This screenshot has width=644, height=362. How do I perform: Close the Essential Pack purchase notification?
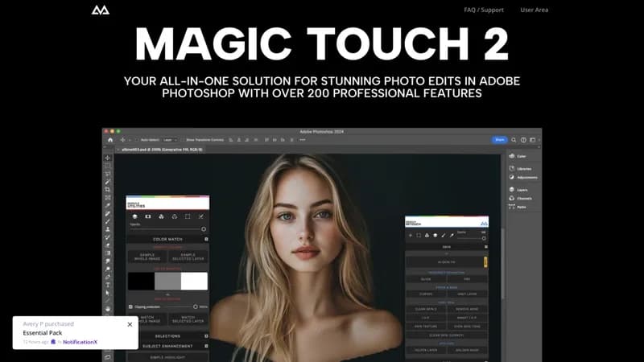pyautogui.click(x=130, y=324)
